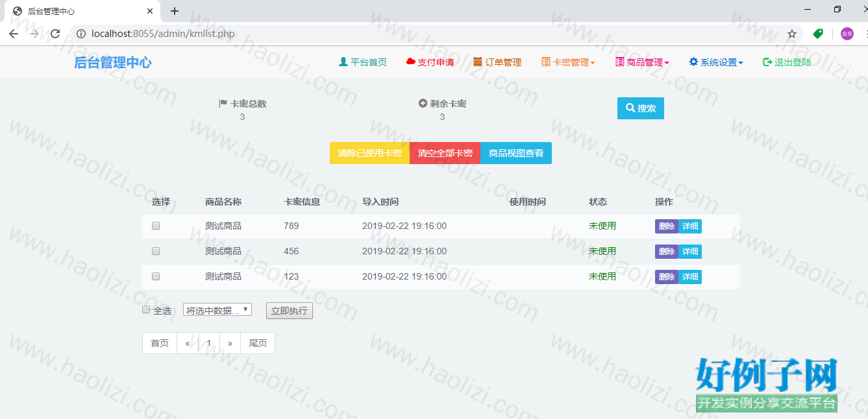Click the 状态 column header
The height and width of the screenshot is (419, 868).
pos(598,202)
